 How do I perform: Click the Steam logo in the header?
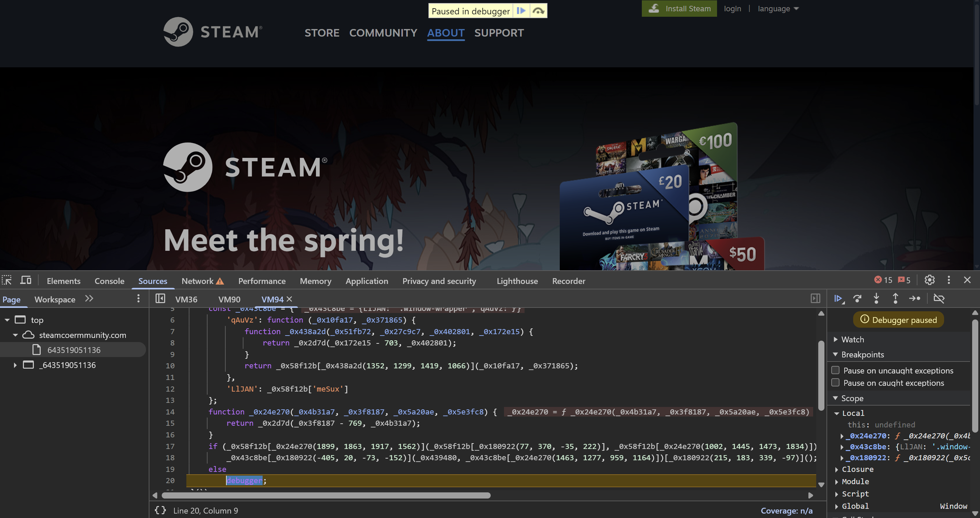(213, 31)
